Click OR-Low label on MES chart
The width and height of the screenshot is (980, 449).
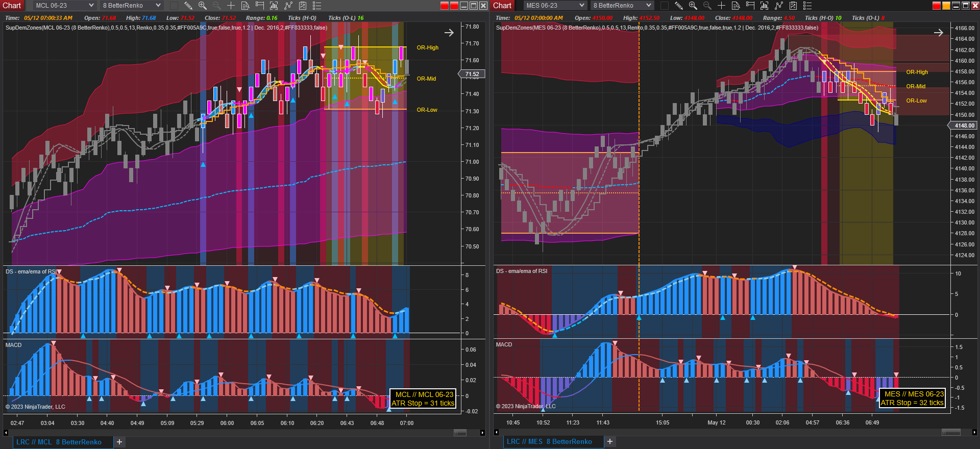point(917,101)
